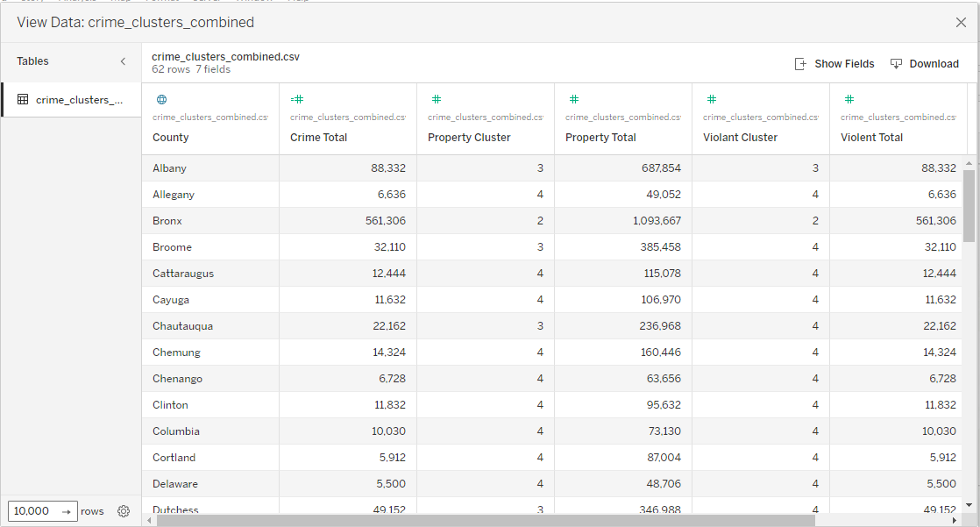This screenshot has width=980, height=527.
Task: Select crime_clusters table in Tables list
Action: (x=79, y=100)
